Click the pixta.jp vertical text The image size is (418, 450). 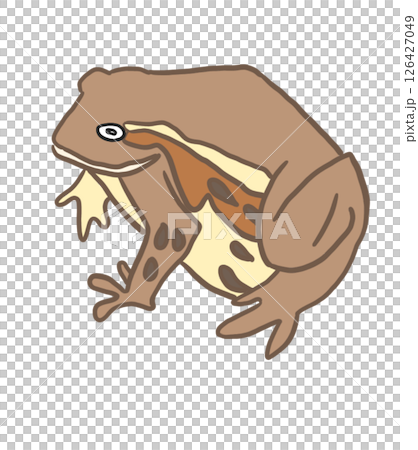point(410,119)
